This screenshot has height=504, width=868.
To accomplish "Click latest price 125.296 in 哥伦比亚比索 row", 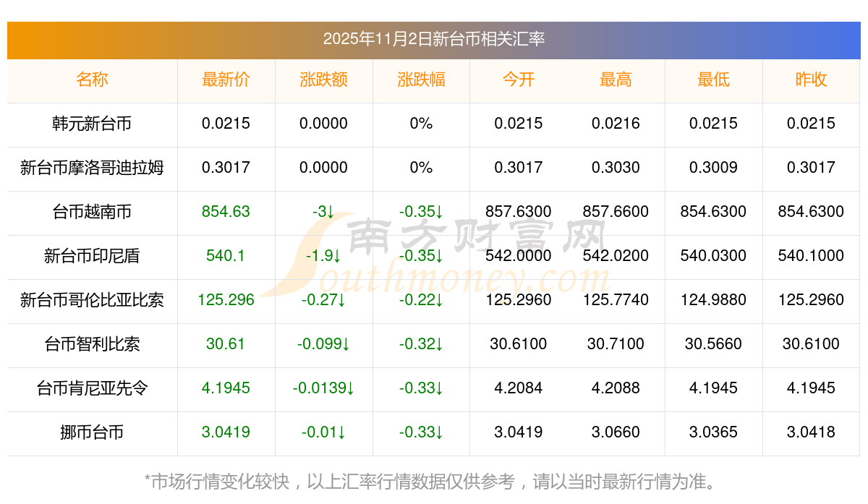I will 226,300.
